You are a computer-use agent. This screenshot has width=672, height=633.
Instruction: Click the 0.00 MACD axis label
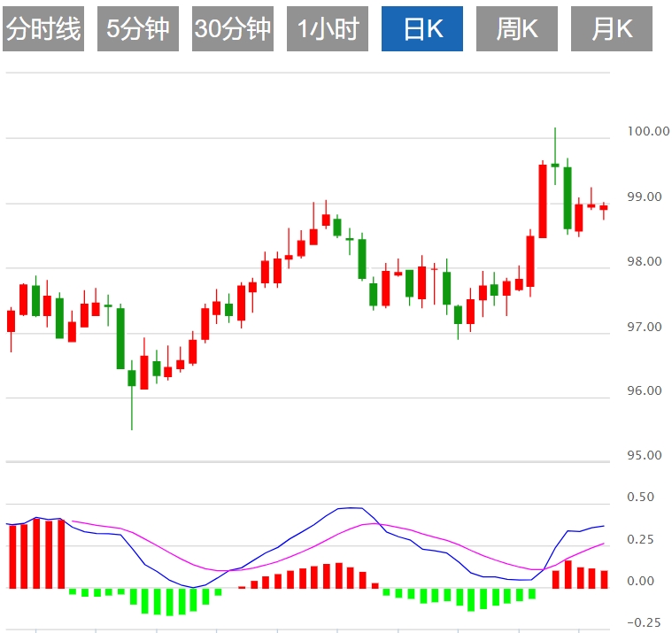[640, 581]
